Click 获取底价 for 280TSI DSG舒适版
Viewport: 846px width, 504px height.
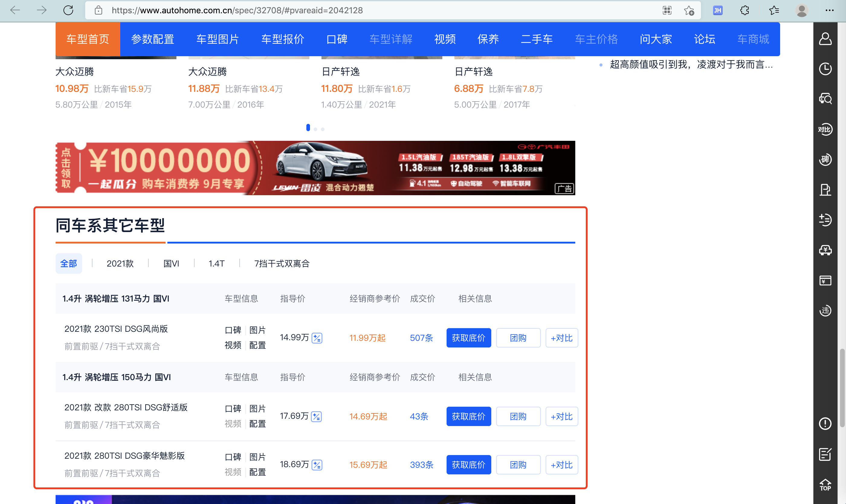(469, 416)
